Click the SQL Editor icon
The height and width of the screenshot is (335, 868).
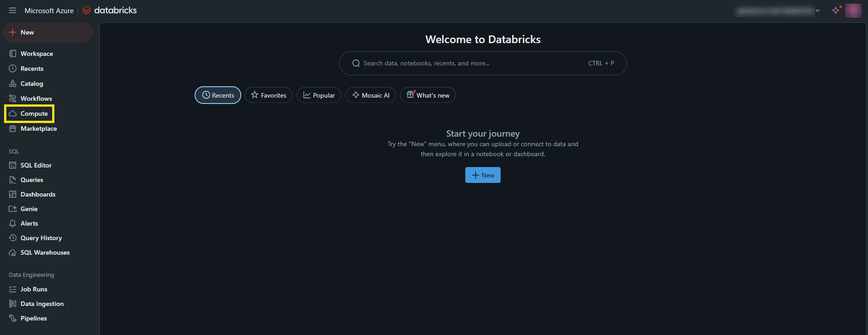pyautogui.click(x=13, y=165)
